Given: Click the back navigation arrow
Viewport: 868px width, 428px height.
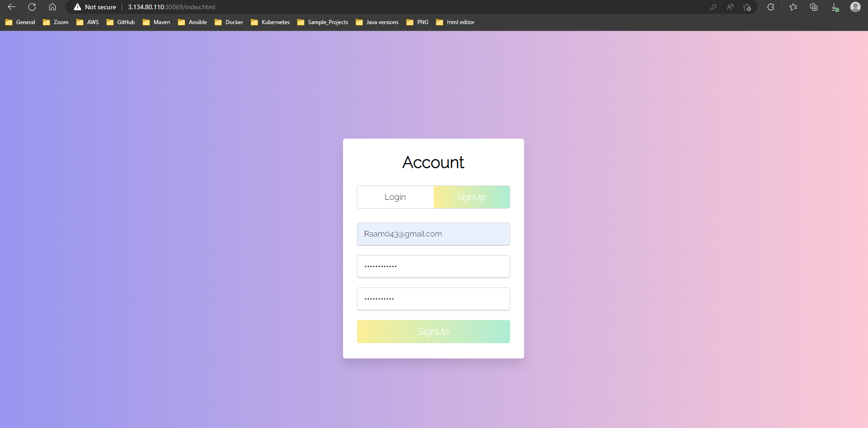Looking at the screenshot, I should [x=11, y=7].
